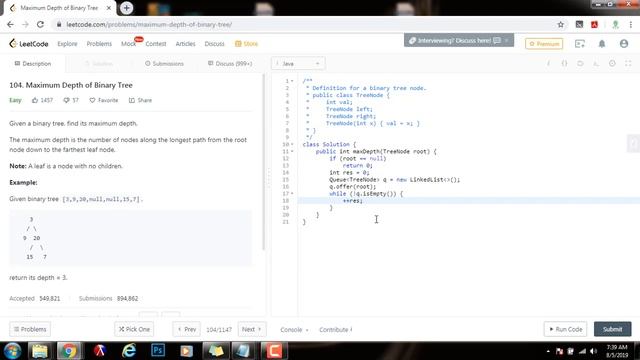Viewport: 640px width, 360px height.
Task: Open the Problems navigation item
Action: pyautogui.click(x=99, y=44)
